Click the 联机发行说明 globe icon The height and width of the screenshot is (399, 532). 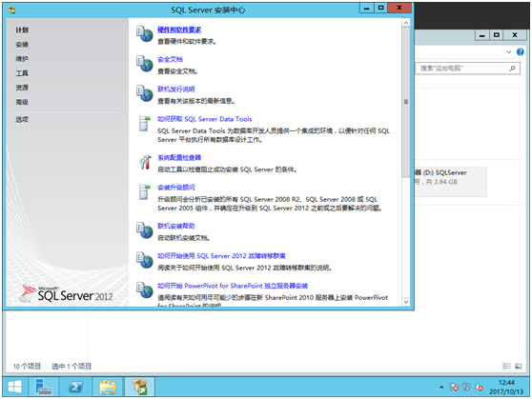(x=145, y=93)
